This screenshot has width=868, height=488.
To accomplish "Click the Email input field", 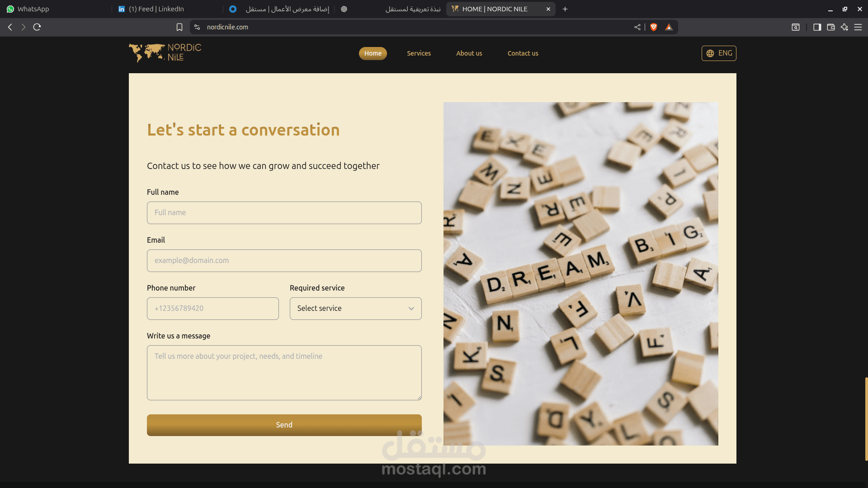I will pyautogui.click(x=284, y=261).
